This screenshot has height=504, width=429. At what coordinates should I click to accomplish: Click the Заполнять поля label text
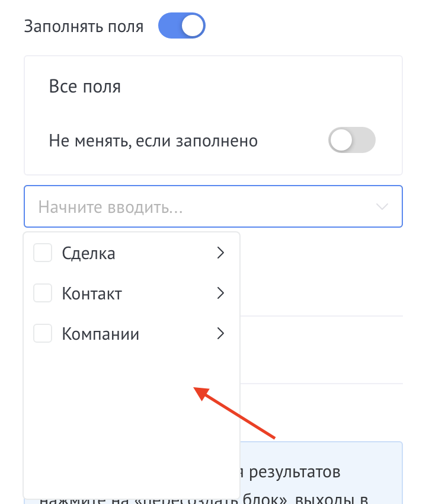click(x=84, y=27)
